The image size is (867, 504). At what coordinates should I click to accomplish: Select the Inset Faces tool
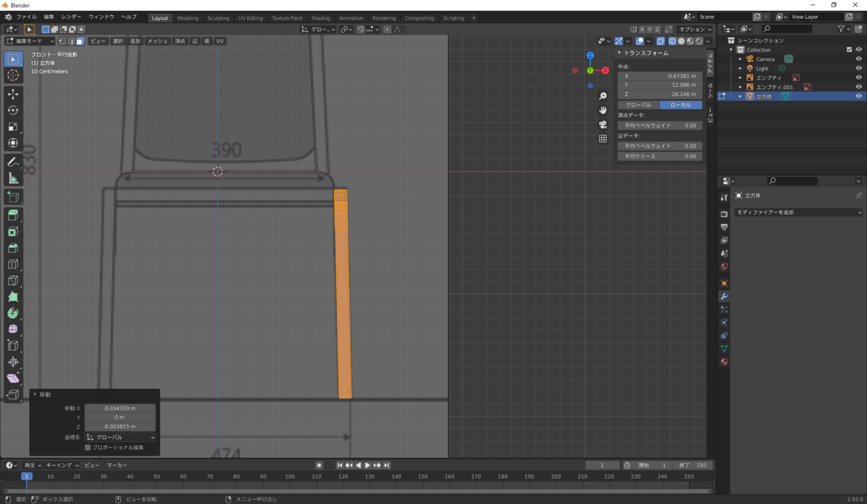click(13, 232)
